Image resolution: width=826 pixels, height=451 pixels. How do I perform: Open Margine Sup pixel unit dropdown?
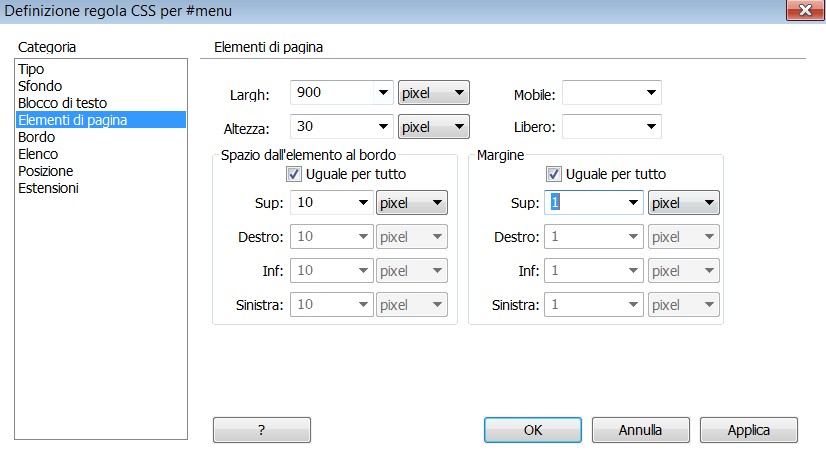(683, 203)
